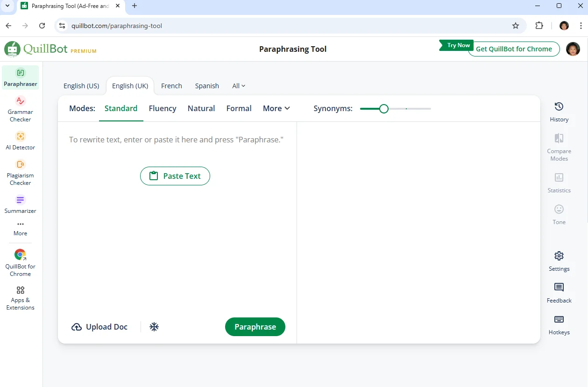Image resolution: width=588 pixels, height=387 pixels.
Task: Open Chrome three-dot menu
Action: click(x=581, y=26)
